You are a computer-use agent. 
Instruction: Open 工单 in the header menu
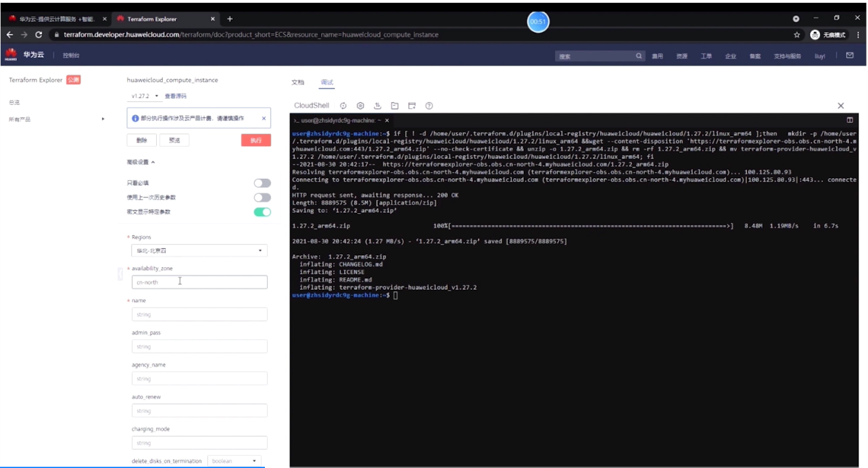706,56
